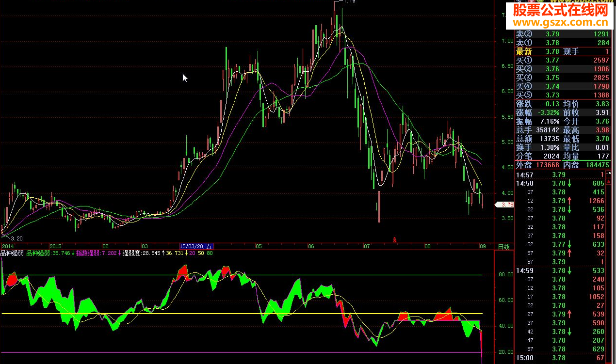The image size is (616, 364).
Task: Click the magenta 指数强弱:7.202 value
Action: [97, 253]
